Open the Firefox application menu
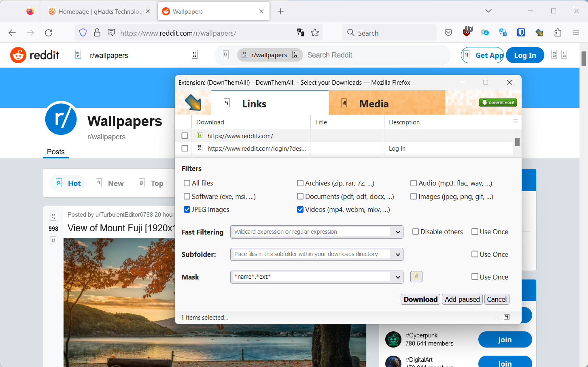 tap(575, 32)
